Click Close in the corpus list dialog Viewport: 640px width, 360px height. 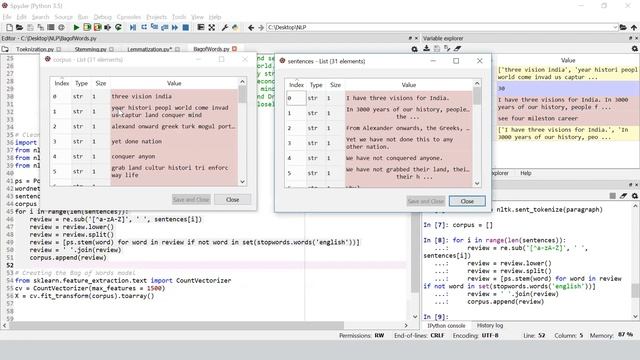[x=232, y=200]
